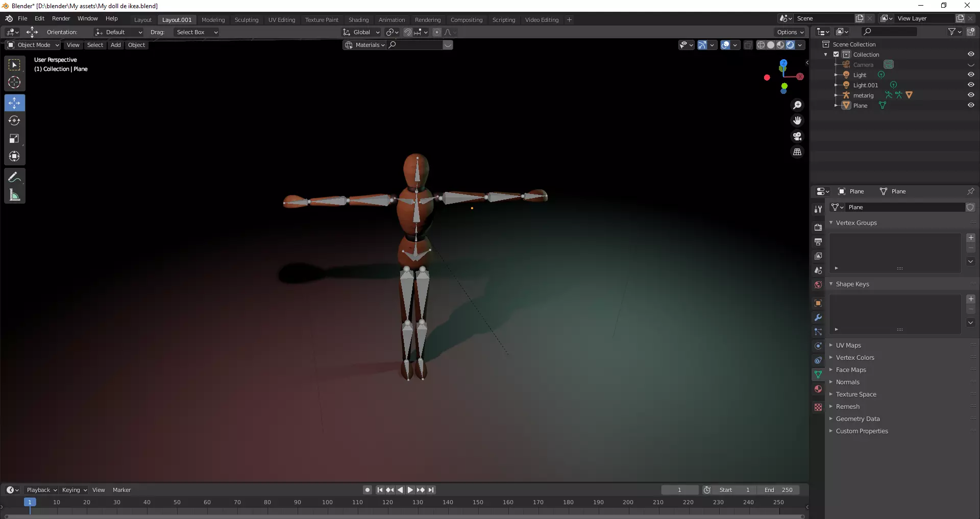Open the Object properties tab
The width and height of the screenshot is (980, 519).
[x=818, y=303]
